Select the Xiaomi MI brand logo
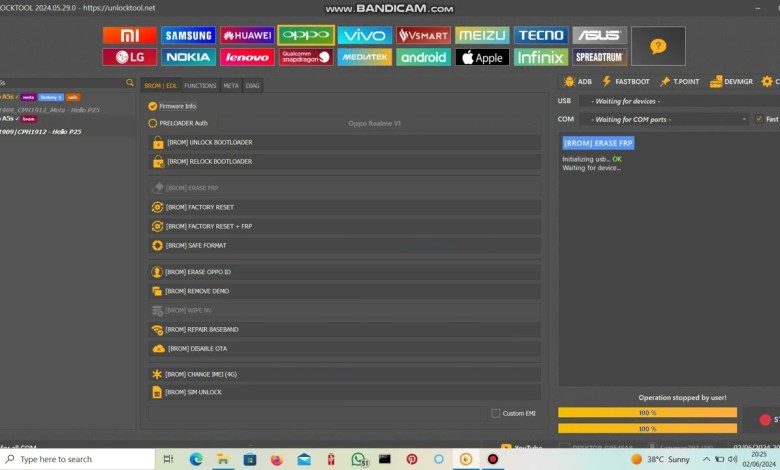Image resolution: width=780 pixels, height=470 pixels. pyautogui.click(x=129, y=36)
